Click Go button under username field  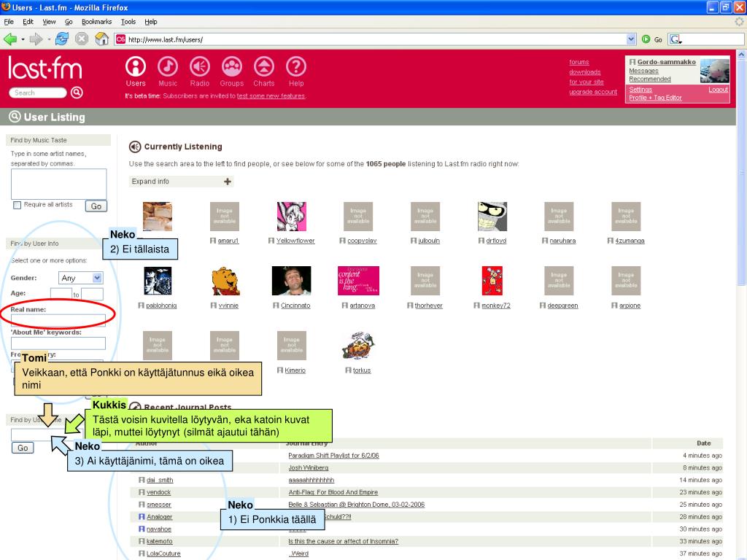click(x=23, y=448)
